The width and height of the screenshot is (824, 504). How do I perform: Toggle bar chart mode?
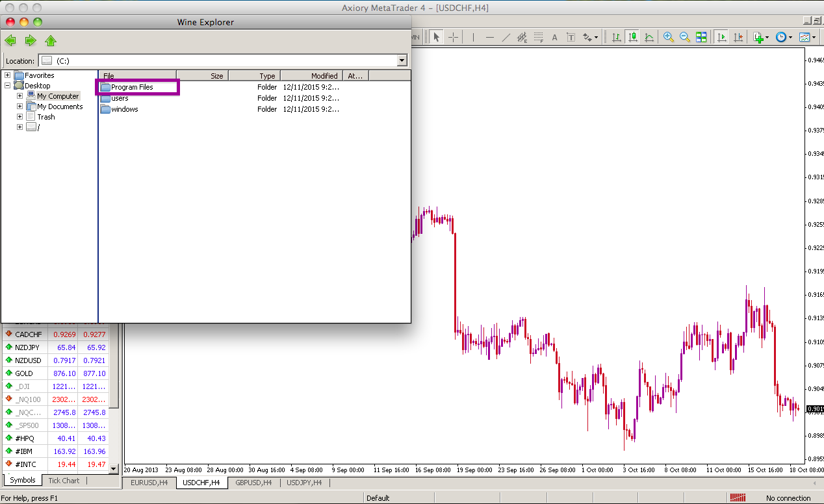(x=616, y=37)
